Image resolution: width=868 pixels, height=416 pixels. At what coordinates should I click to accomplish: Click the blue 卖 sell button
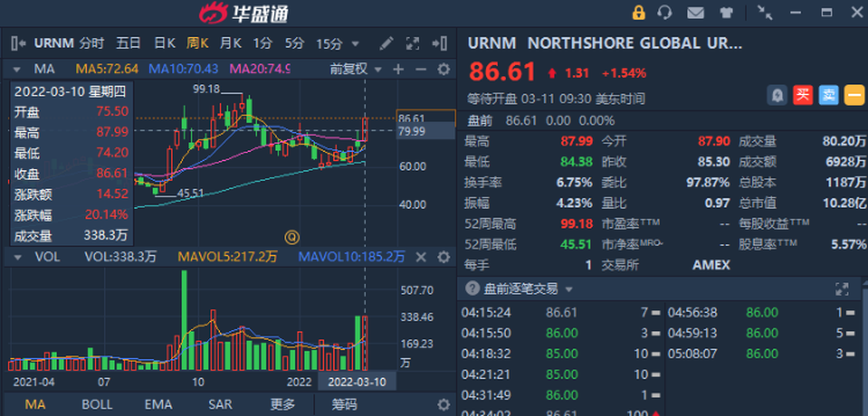828,96
